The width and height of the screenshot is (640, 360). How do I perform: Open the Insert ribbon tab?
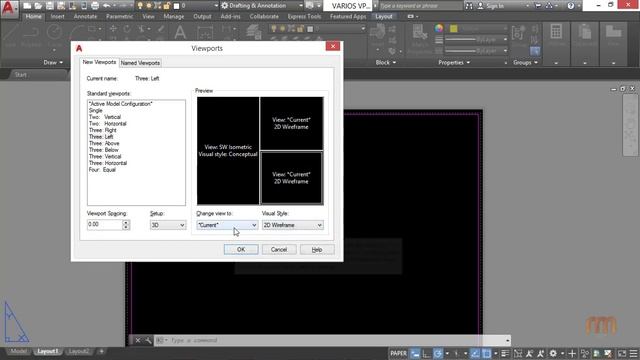tap(58, 16)
